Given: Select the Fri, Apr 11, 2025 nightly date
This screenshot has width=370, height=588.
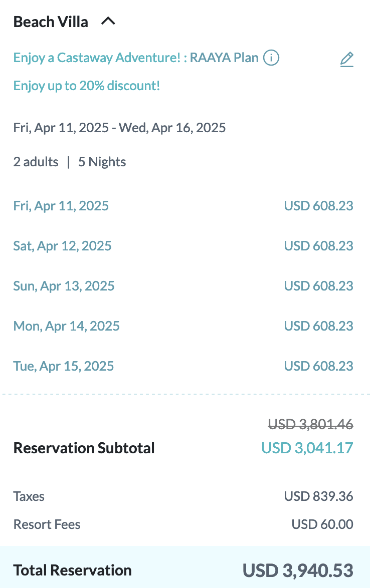Looking at the screenshot, I should click(61, 206).
